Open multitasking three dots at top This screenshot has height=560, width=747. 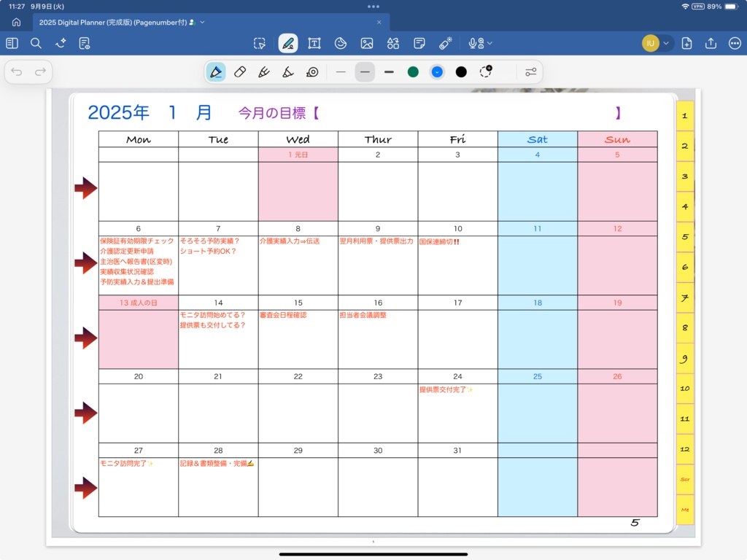point(373,7)
